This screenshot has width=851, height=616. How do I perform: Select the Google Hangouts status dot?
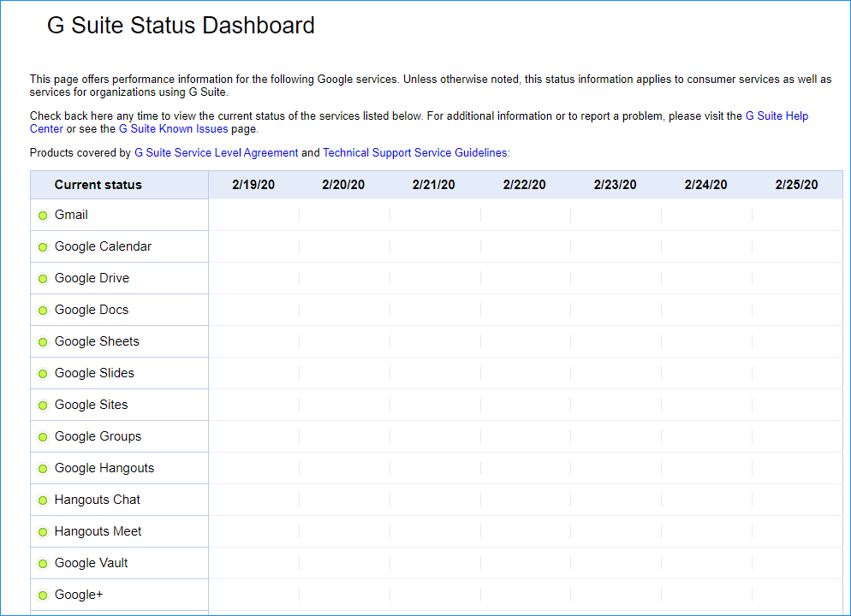(x=43, y=469)
